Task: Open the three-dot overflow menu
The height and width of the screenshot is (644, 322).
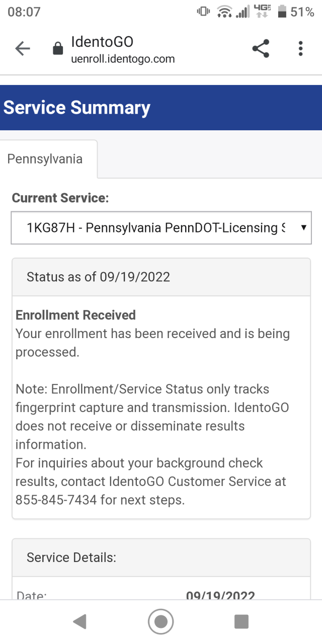Action: click(x=300, y=49)
